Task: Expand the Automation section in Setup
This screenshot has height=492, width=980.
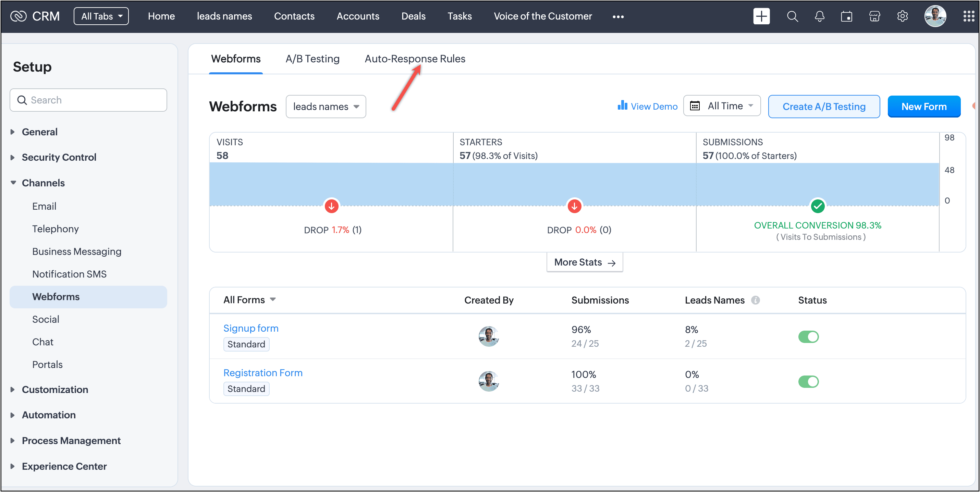Action: [x=49, y=415]
